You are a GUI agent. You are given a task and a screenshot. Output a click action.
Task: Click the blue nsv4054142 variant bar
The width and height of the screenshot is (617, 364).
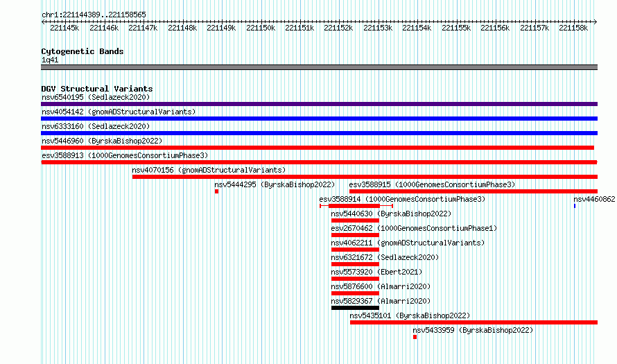[x=319, y=119]
